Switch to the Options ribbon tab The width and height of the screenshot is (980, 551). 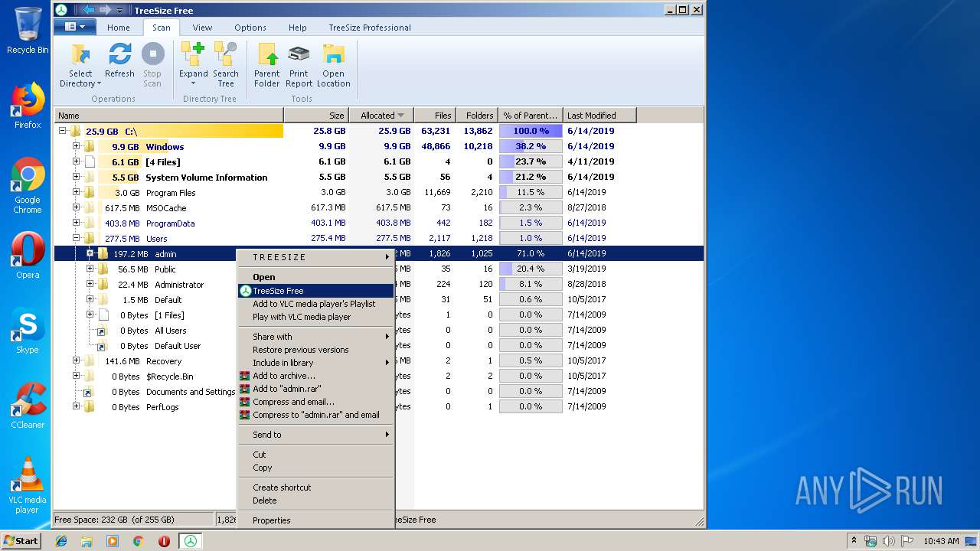point(250,28)
